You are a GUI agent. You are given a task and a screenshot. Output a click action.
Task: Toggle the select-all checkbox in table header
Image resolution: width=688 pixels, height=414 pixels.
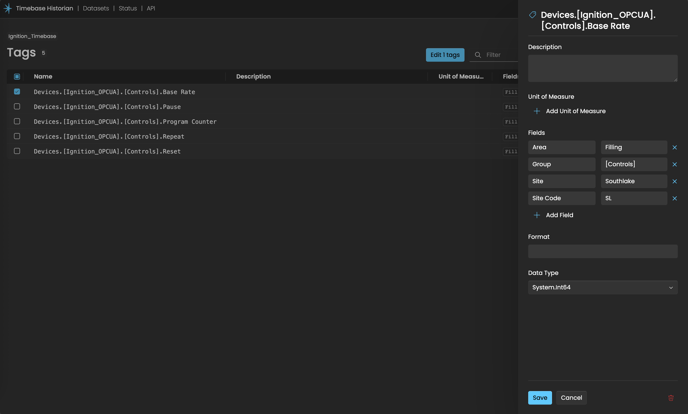17,76
